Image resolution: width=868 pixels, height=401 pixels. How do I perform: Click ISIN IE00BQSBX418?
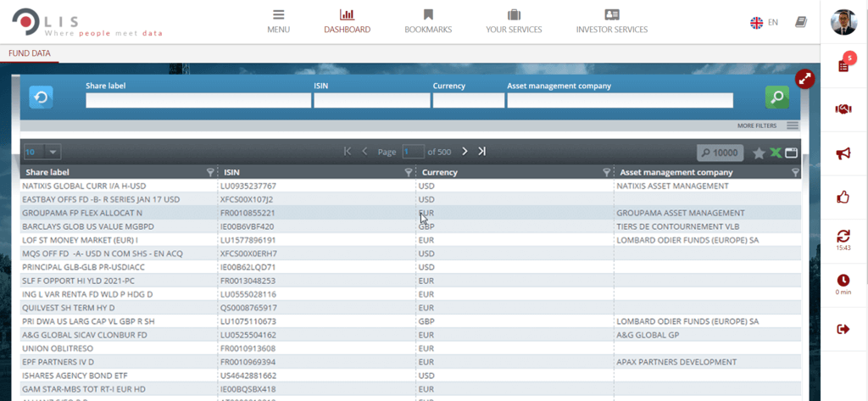(248, 389)
